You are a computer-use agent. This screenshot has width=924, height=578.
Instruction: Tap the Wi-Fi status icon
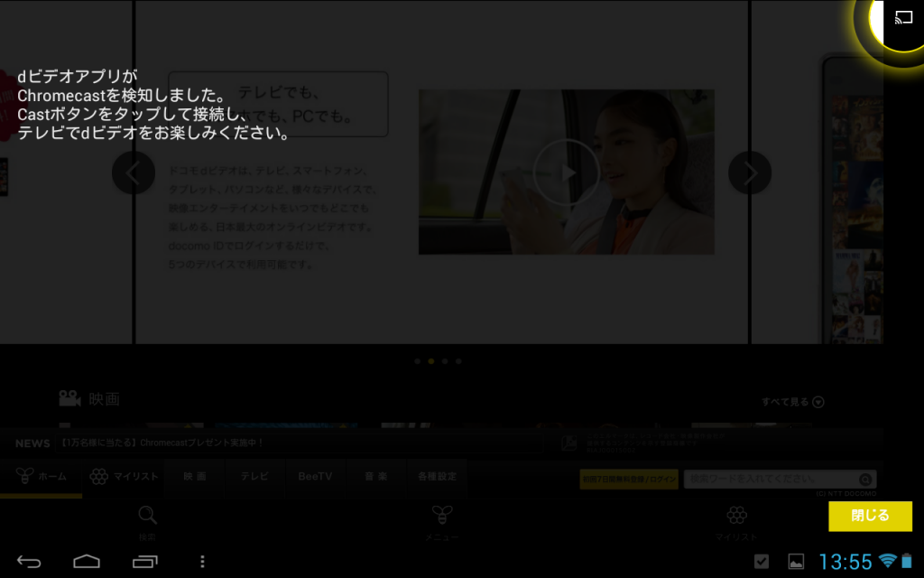tap(888, 560)
